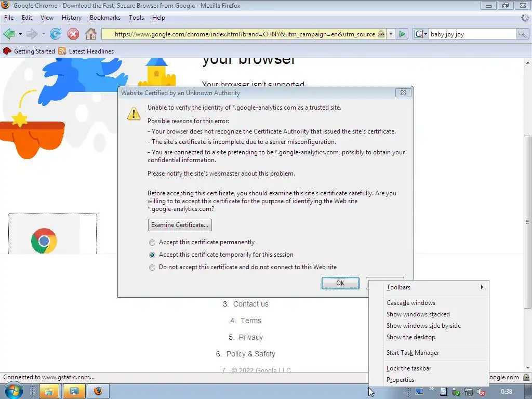Click the search box containing baby joy joy
Image resolution: width=532 pixels, height=399 pixels.
click(x=472, y=34)
